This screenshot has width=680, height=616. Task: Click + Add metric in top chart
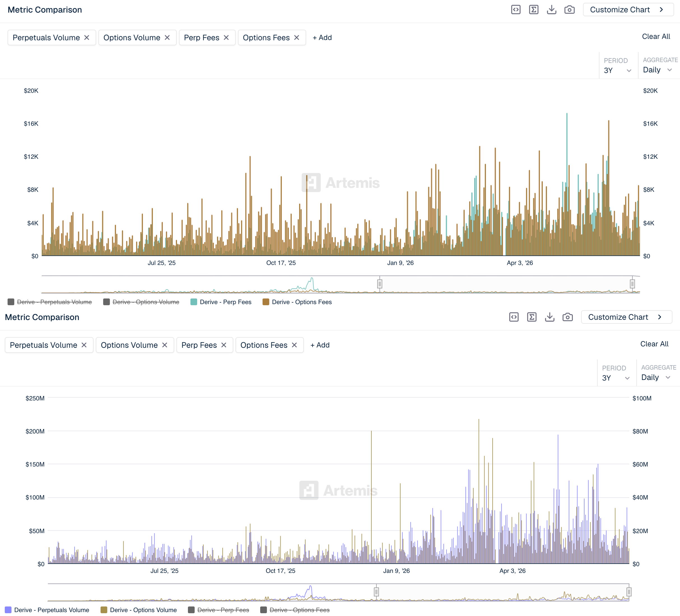tap(322, 38)
